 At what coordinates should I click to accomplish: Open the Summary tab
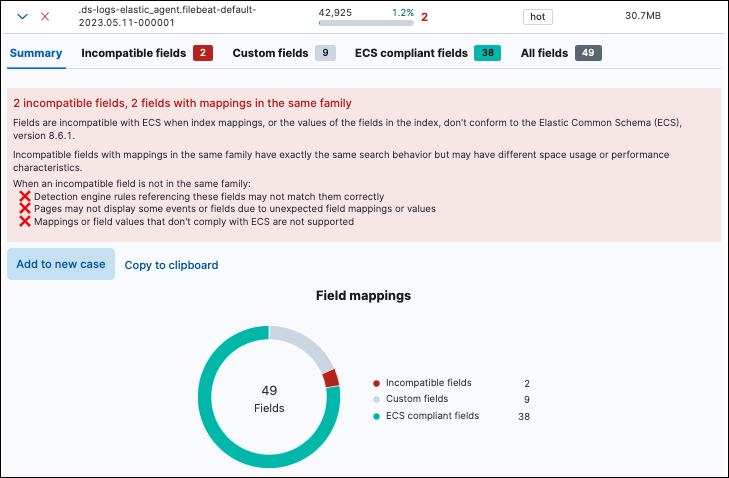pos(36,53)
